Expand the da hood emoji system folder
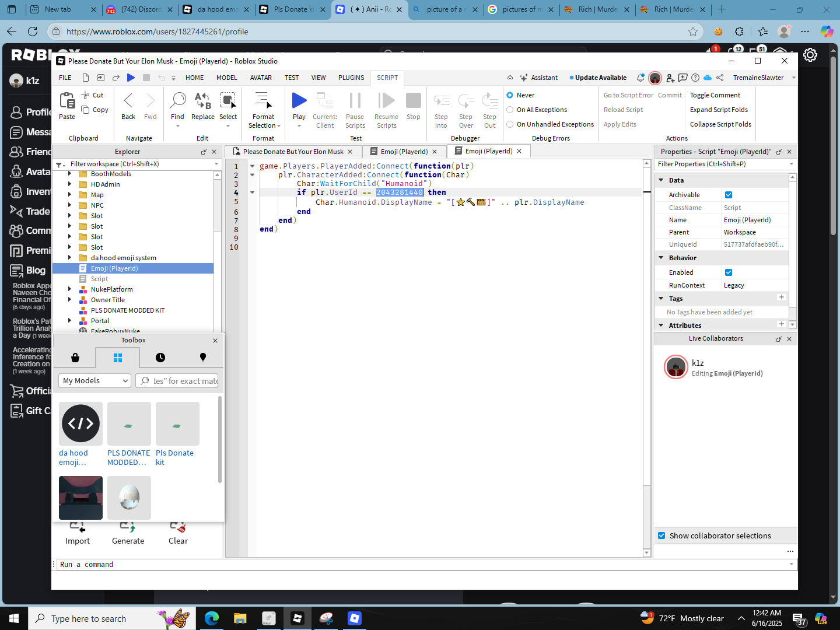This screenshot has width=840, height=630. click(x=69, y=258)
